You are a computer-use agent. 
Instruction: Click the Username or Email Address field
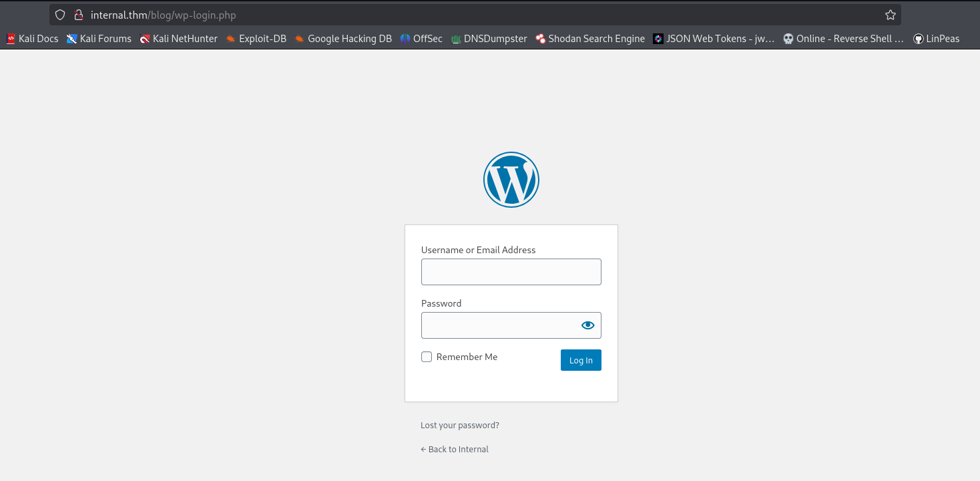(x=511, y=272)
